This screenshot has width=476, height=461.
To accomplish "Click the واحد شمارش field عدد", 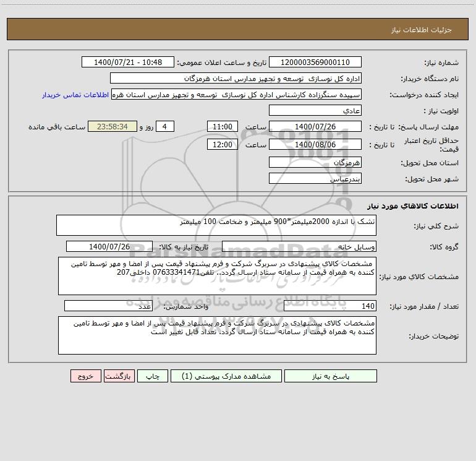I will coord(108,306).
